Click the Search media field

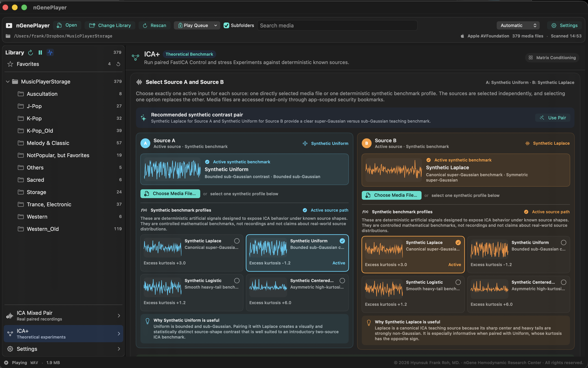coord(337,26)
